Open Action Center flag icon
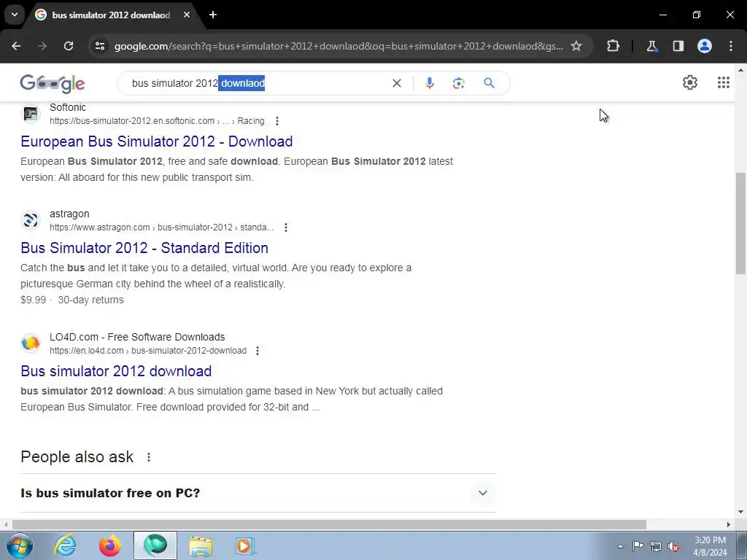The height and width of the screenshot is (560, 747). click(x=638, y=546)
